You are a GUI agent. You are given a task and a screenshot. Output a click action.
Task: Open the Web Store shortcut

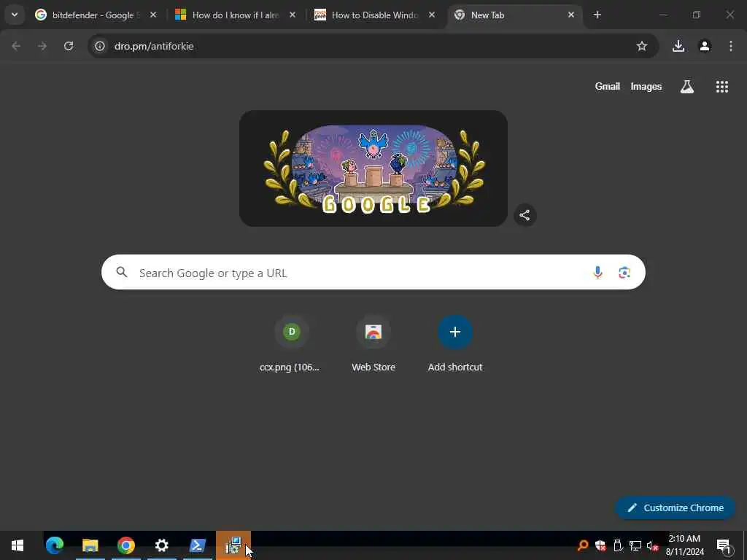pyautogui.click(x=373, y=344)
